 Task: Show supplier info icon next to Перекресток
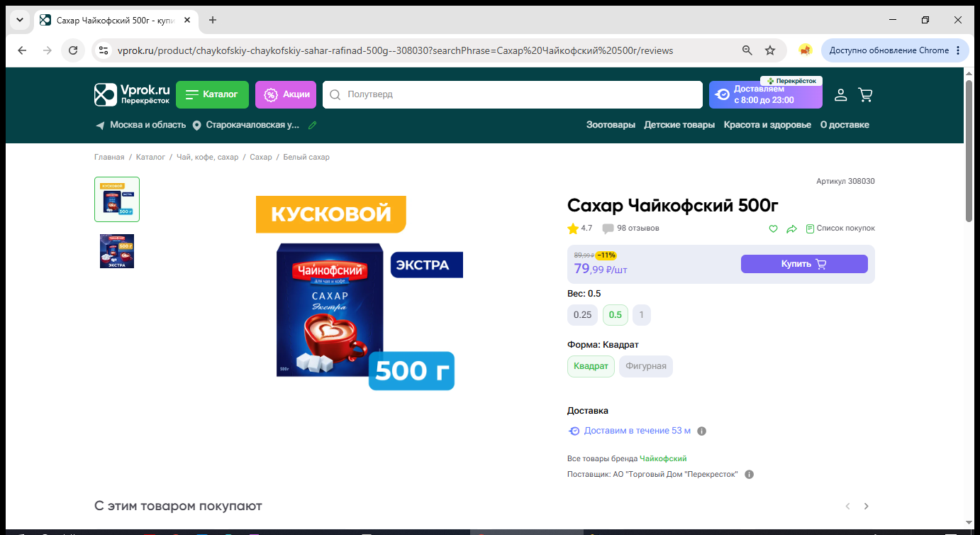click(749, 474)
